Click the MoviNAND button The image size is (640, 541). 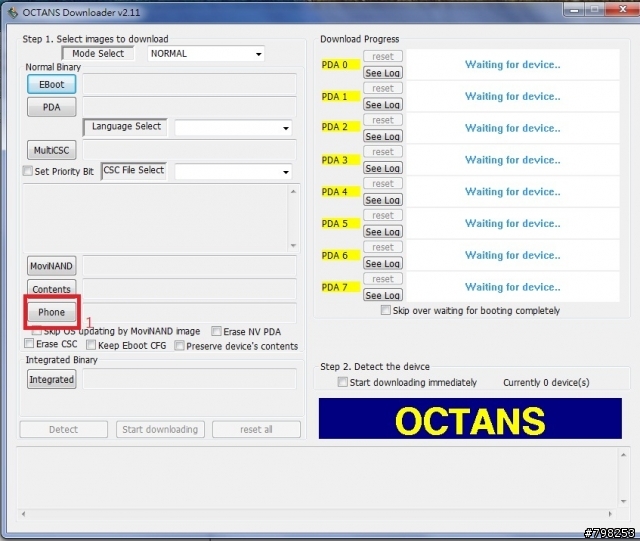pos(51,266)
